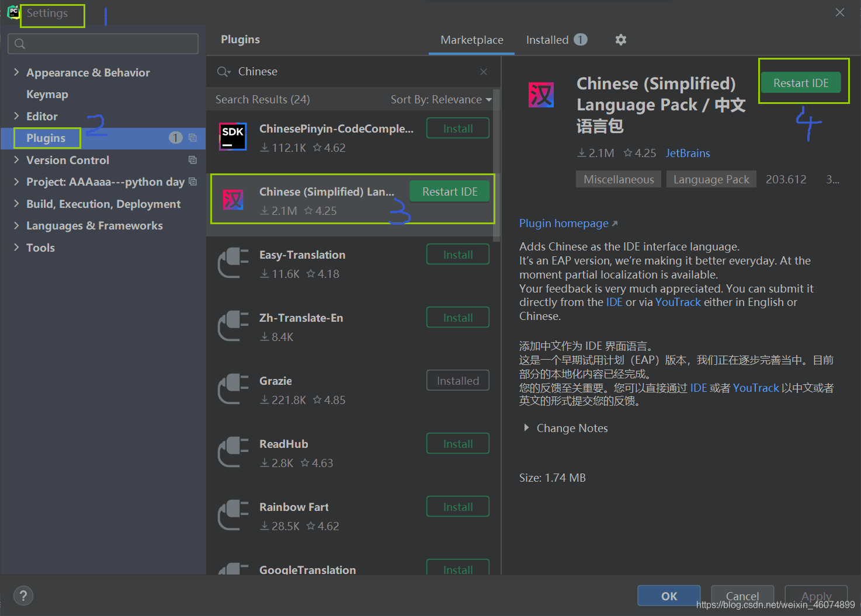Open the plugins gear settings icon

[621, 40]
